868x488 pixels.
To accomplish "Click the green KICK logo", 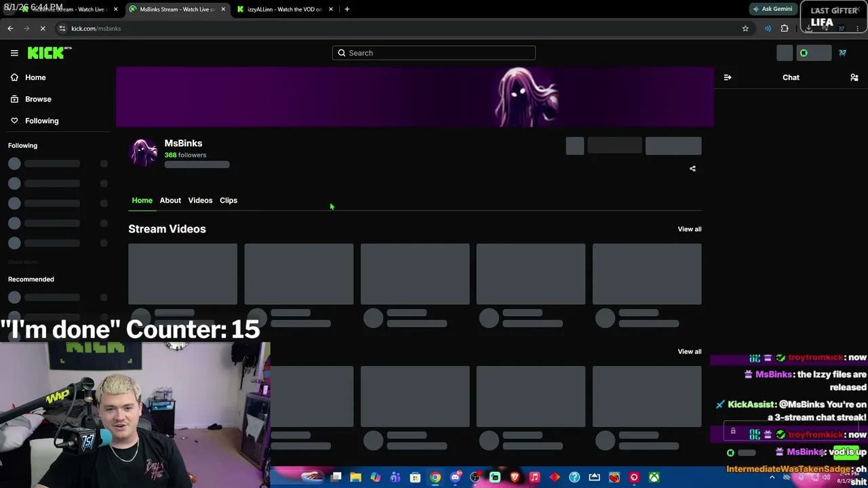I will 50,53.
